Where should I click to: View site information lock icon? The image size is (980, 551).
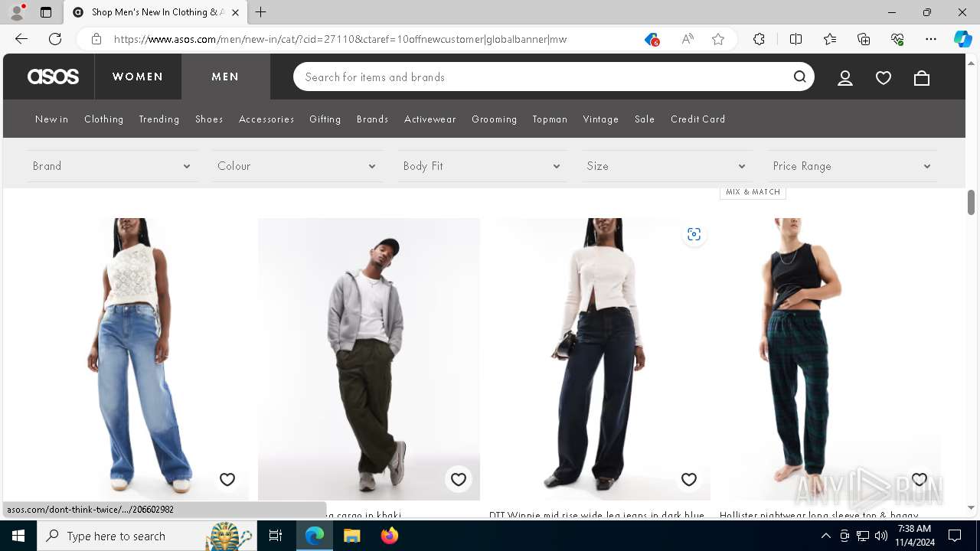coord(96,39)
